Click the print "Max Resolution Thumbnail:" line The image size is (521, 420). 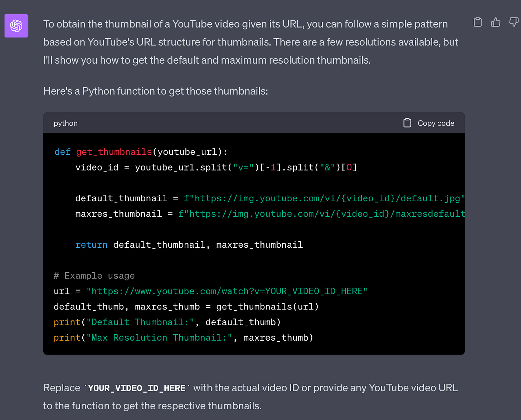point(184,338)
